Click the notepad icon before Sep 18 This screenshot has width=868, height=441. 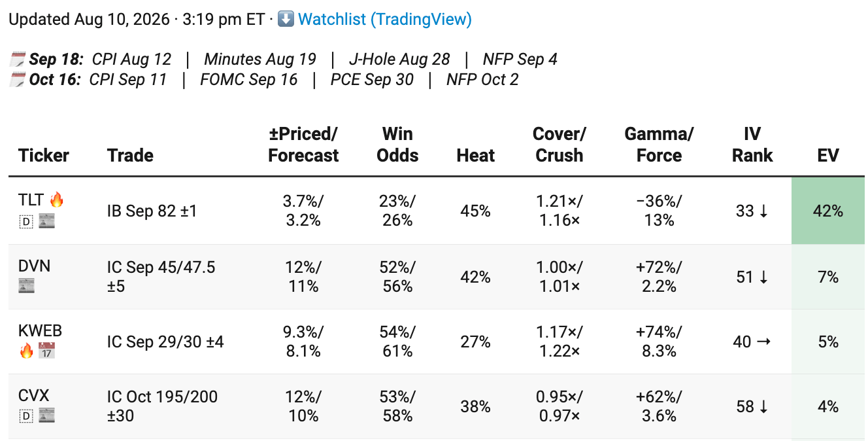17,60
